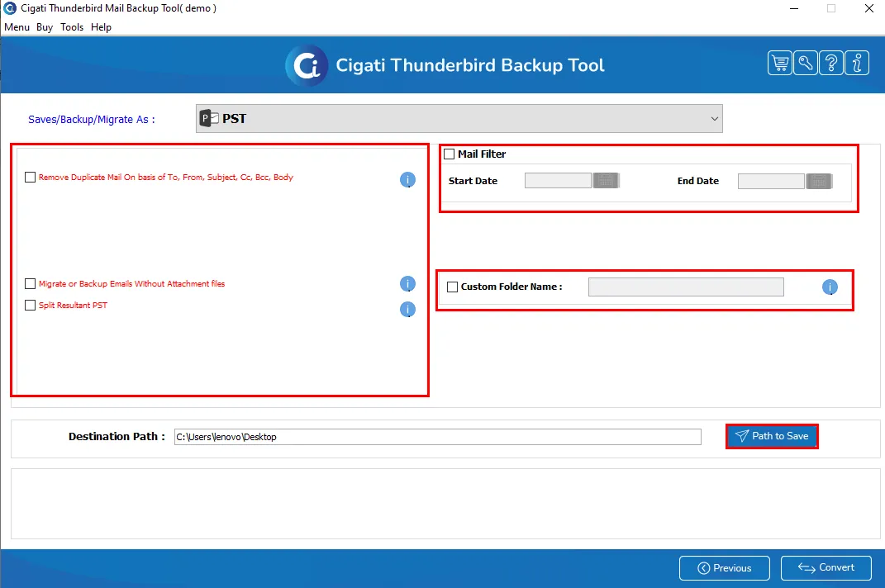This screenshot has height=588, width=885.
Task: Click info icon beside Remove Duplicate Mail
Action: pyautogui.click(x=407, y=179)
